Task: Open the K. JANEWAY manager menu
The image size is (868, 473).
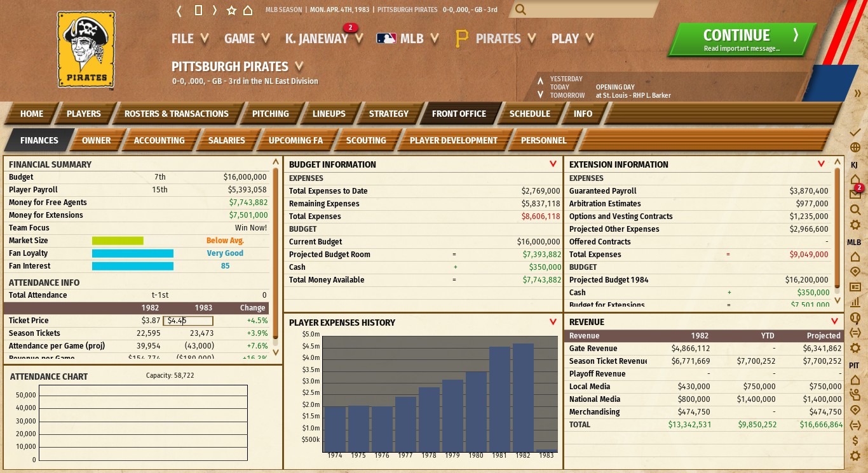Action: 324,39
